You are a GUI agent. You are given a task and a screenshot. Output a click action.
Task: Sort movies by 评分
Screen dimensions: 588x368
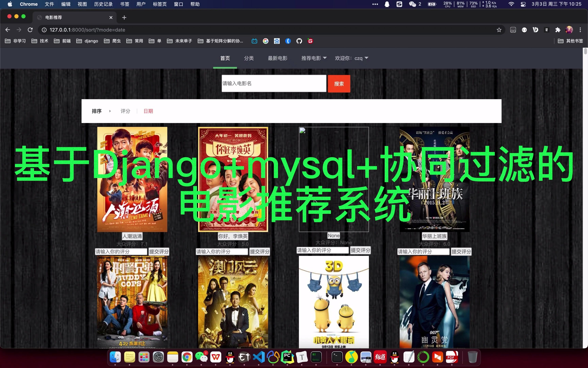[x=125, y=111]
